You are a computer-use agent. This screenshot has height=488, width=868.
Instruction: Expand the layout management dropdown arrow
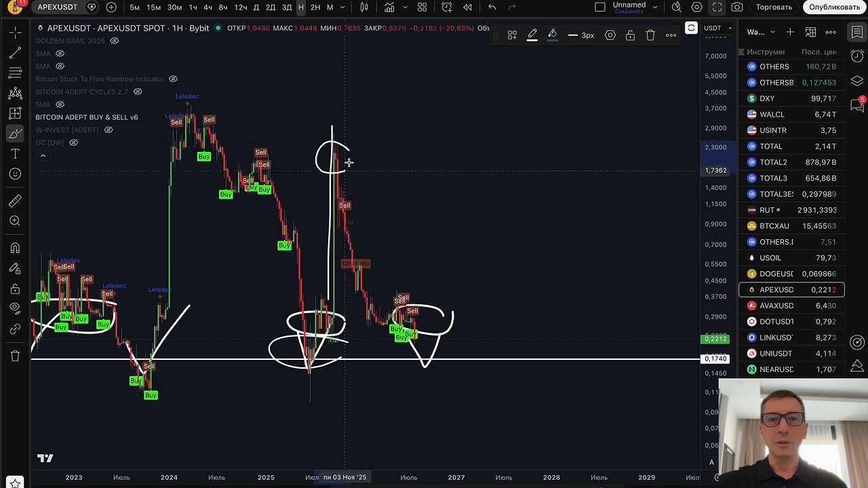[656, 7]
